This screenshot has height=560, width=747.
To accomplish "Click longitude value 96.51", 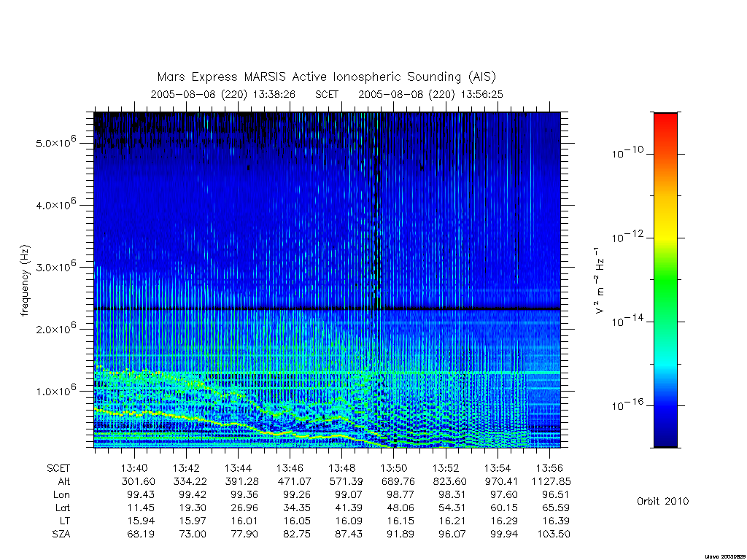I will pyautogui.click(x=556, y=495).
